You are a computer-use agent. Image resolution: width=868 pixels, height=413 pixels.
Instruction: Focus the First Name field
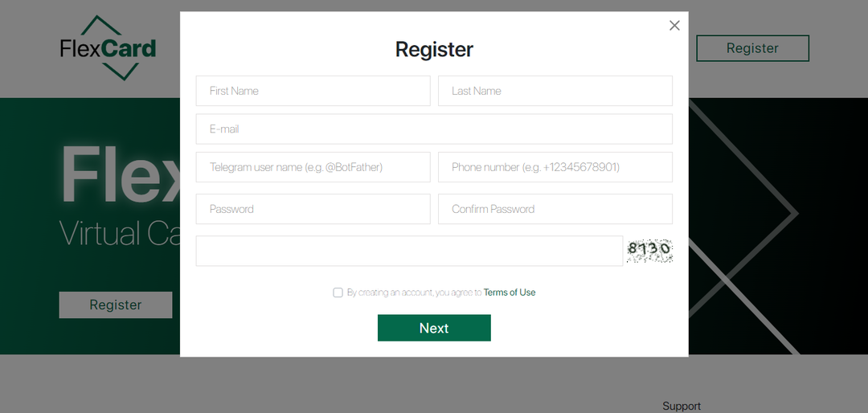(313, 91)
